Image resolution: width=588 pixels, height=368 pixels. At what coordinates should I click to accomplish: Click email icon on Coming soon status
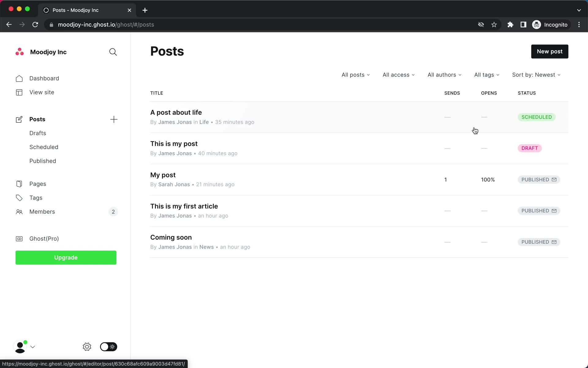pos(554,242)
